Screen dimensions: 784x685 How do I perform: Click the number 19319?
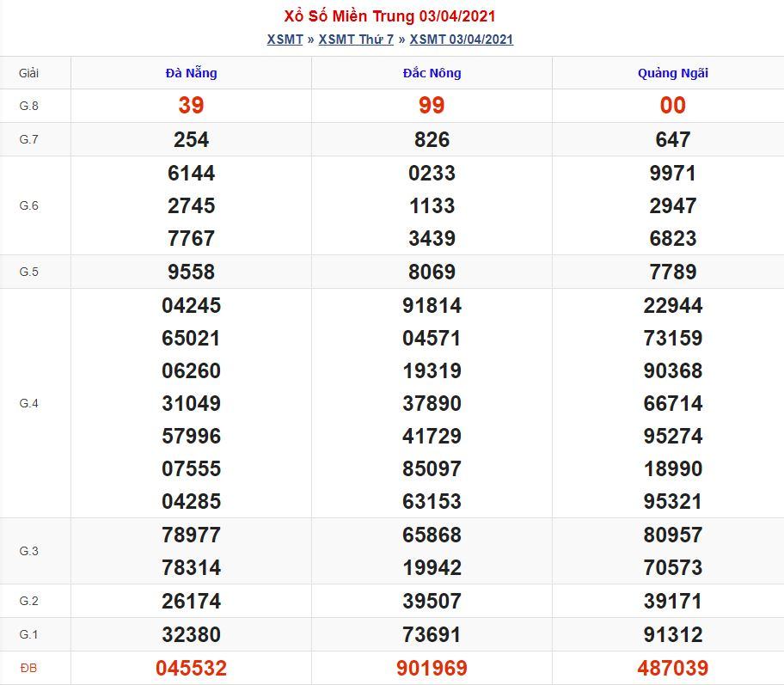432,370
